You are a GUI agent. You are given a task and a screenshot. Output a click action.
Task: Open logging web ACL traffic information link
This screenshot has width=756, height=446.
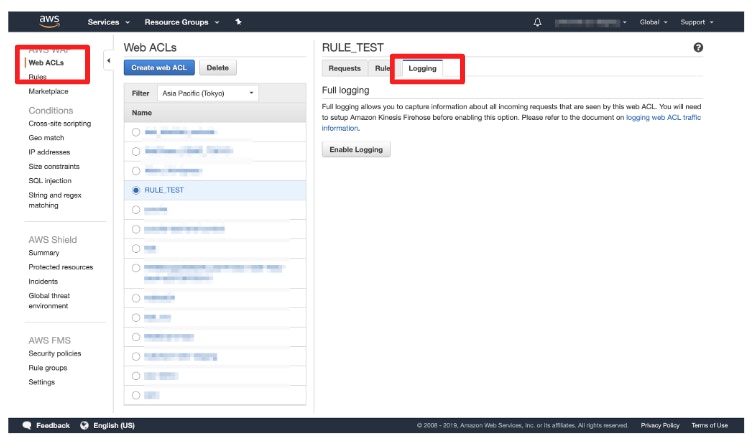[663, 117]
